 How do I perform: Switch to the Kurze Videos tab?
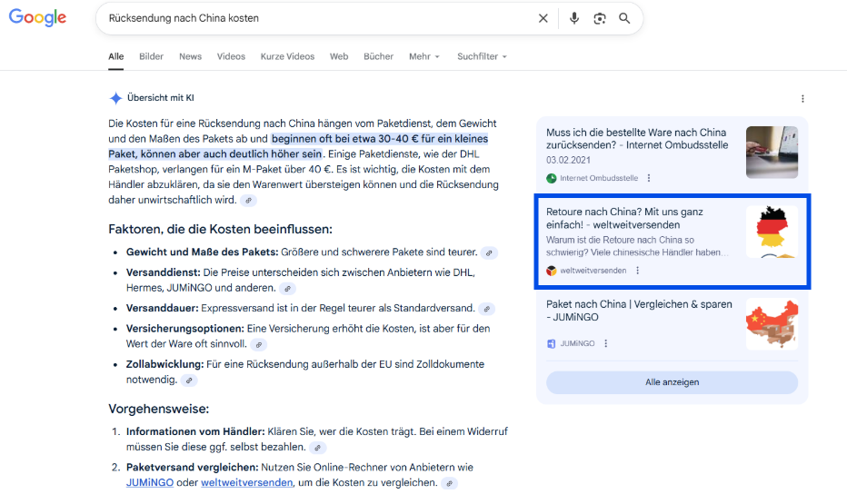pos(287,56)
